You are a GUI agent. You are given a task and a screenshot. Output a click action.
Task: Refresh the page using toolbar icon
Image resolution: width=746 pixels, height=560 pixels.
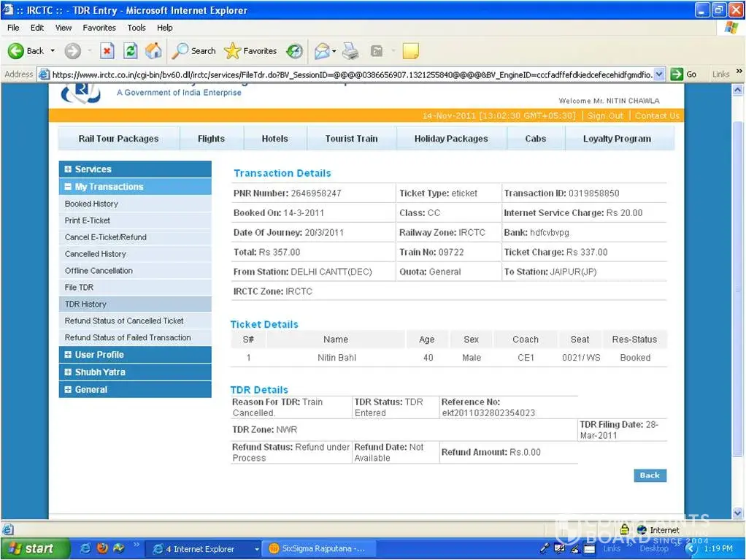pos(130,51)
